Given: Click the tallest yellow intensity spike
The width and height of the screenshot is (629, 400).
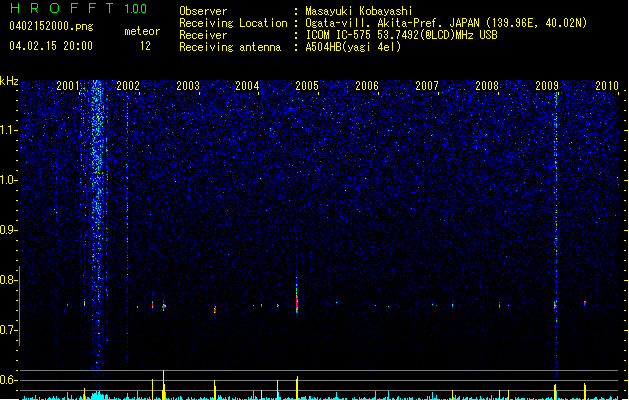Looking at the screenshot, I should [x=163, y=385].
